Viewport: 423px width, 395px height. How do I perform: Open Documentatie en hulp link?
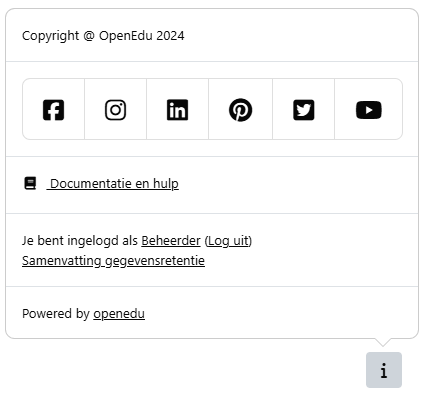click(113, 183)
